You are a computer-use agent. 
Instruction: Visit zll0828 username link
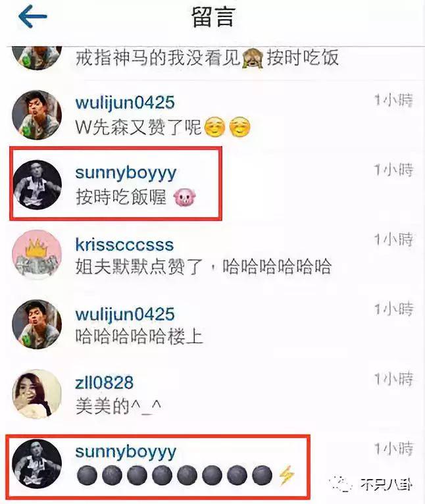click(104, 382)
